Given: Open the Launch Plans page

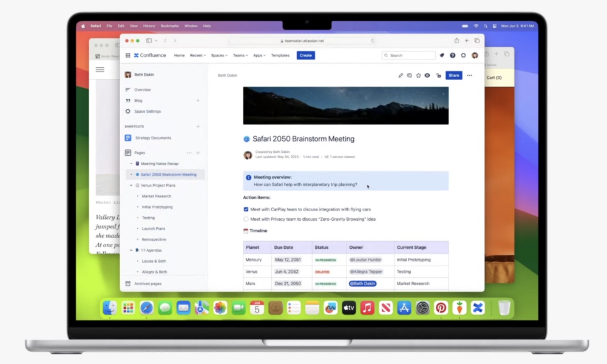Looking at the screenshot, I should point(154,229).
